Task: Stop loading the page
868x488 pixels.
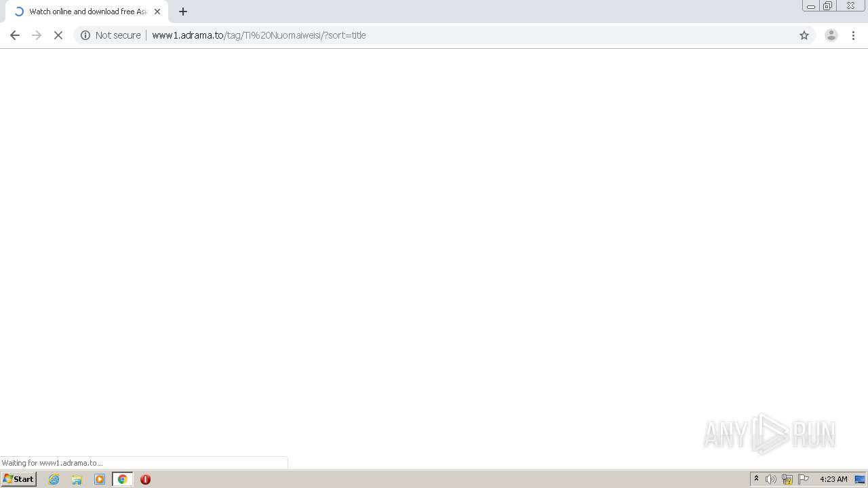Action: tap(58, 35)
